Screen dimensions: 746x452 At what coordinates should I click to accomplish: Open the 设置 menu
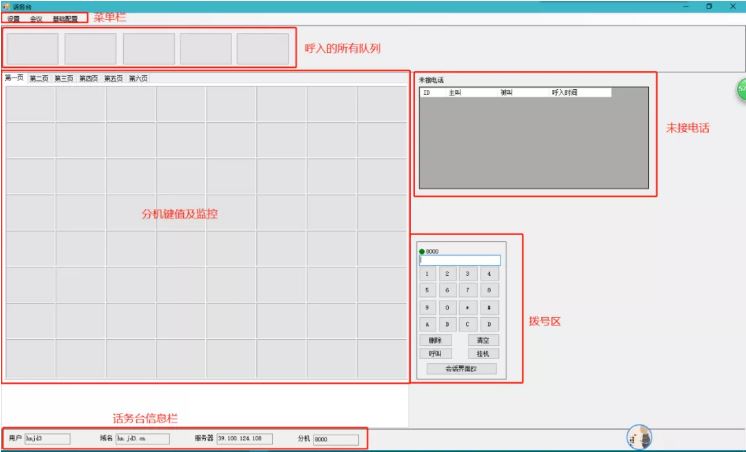[13, 18]
